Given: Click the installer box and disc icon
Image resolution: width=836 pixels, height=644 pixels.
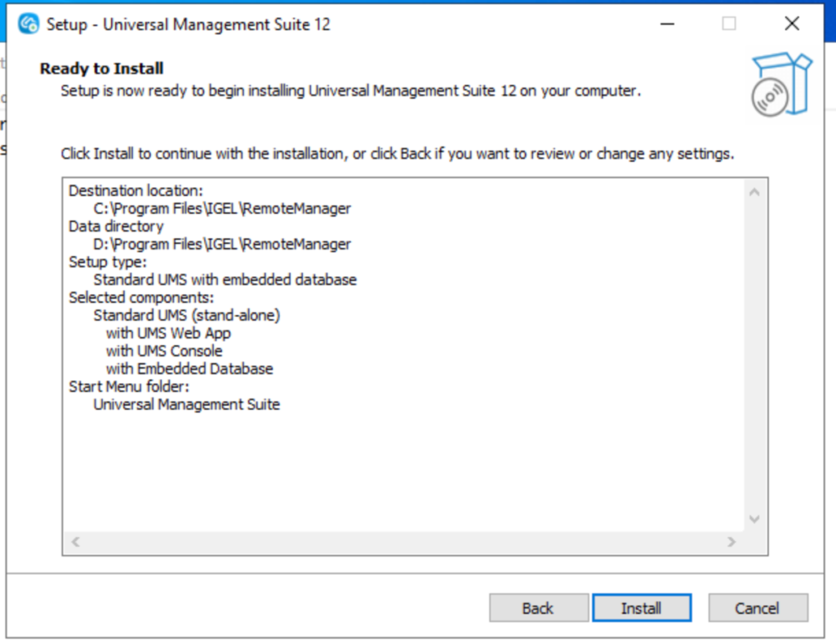Looking at the screenshot, I should 781,85.
